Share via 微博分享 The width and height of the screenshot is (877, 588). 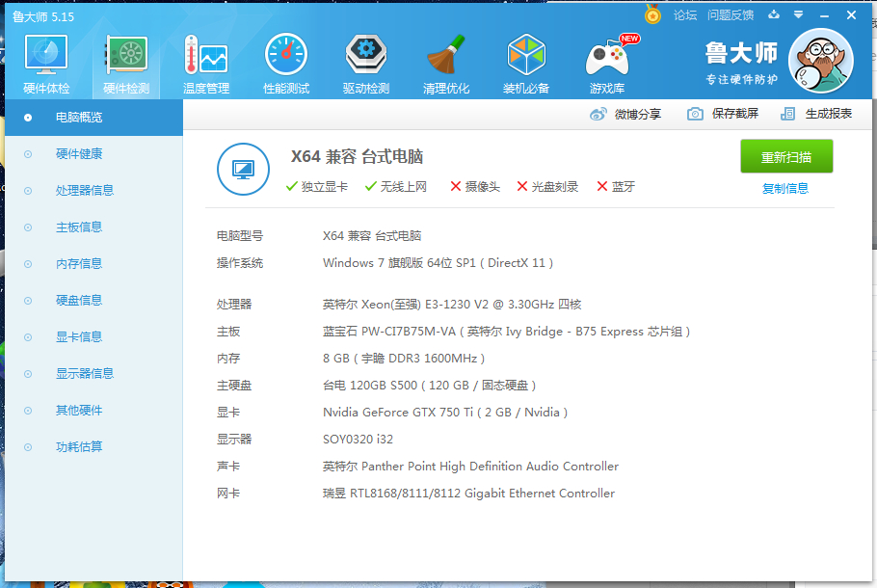click(625, 114)
